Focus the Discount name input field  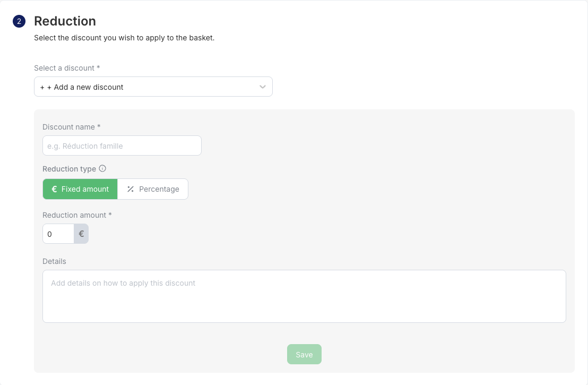tap(122, 146)
